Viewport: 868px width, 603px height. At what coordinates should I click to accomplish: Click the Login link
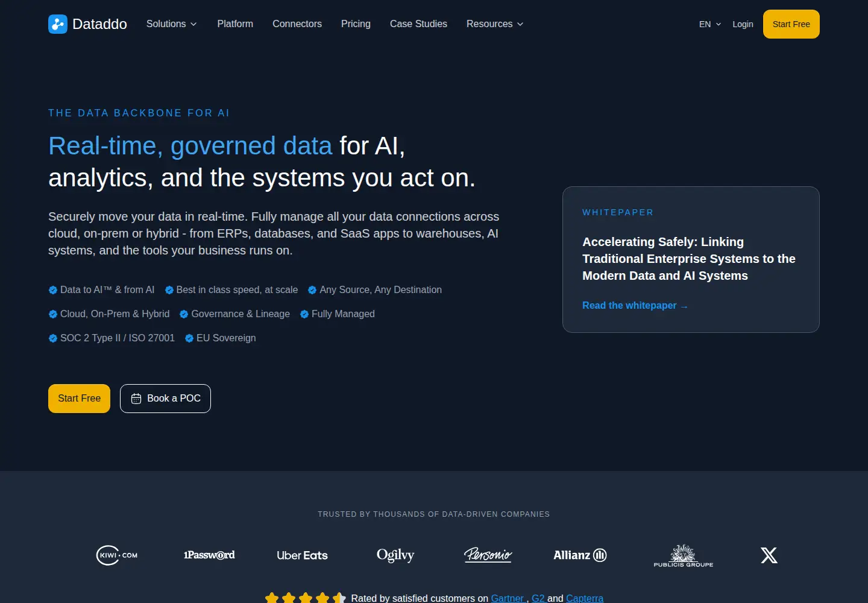(743, 24)
